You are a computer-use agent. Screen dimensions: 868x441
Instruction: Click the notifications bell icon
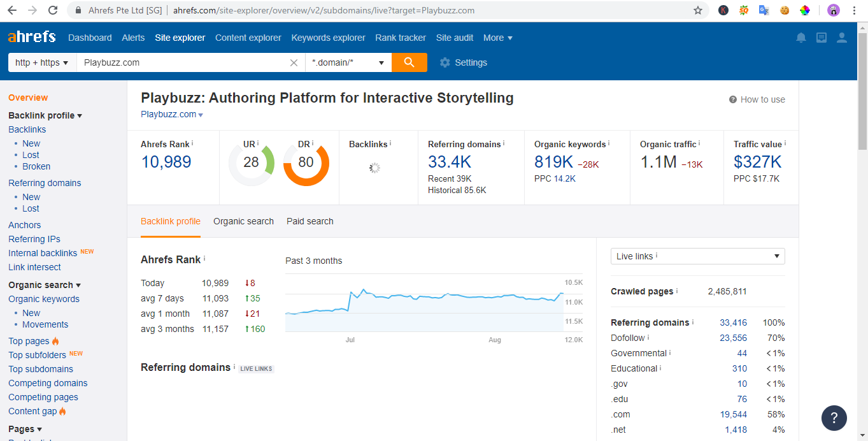point(800,38)
